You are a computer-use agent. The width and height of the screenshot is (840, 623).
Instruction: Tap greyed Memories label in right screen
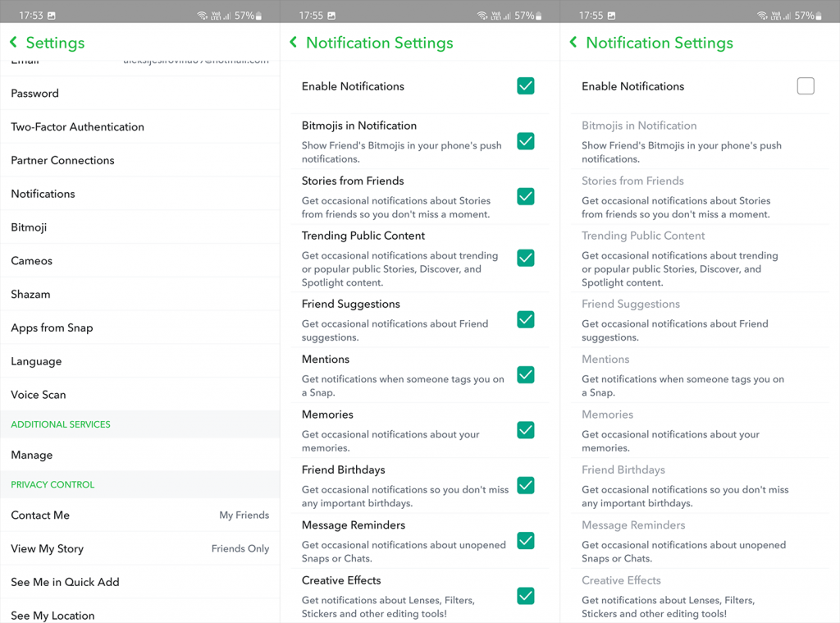[x=608, y=415]
